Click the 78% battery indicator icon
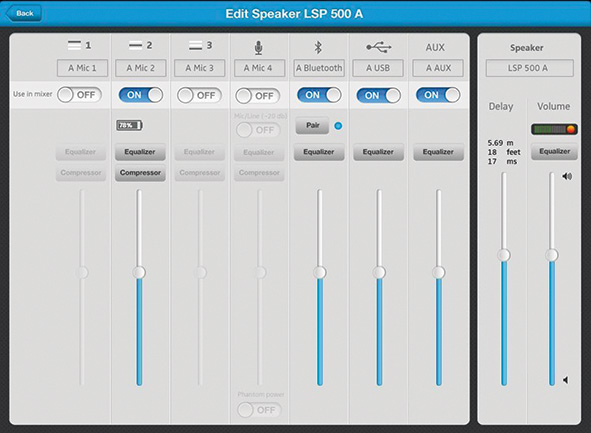Image resolution: width=591 pixels, height=433 pixels. [129, 125]
